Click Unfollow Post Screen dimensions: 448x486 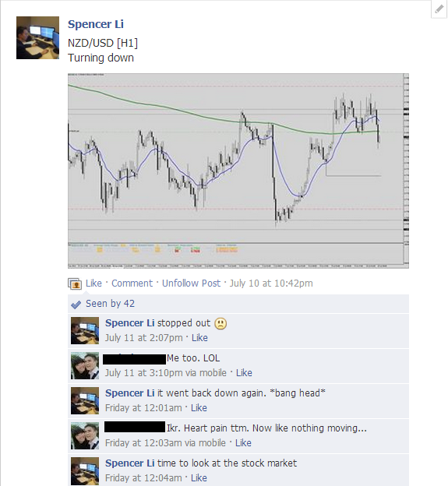tap(192, 283)
